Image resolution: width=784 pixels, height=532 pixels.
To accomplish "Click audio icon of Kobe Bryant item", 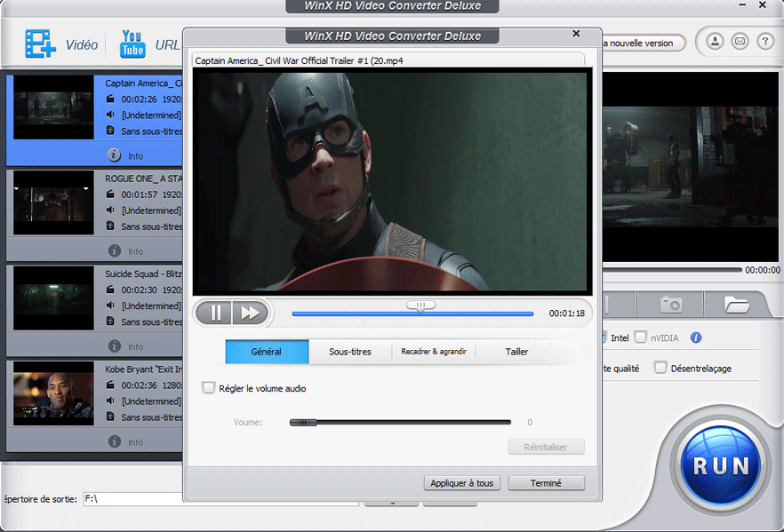I will pyautogui.click(x=110, y=401).
